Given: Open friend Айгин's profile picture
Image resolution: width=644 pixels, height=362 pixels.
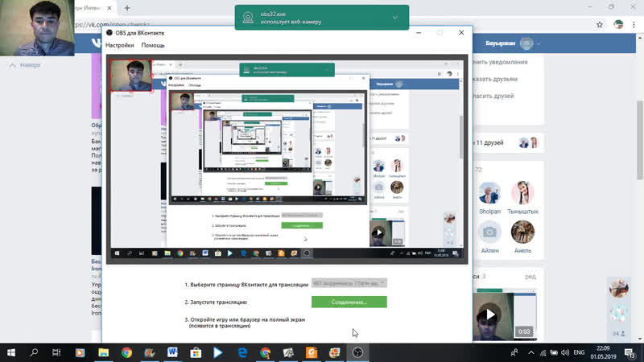Looking at the screenshot, I should coord(488,233).
